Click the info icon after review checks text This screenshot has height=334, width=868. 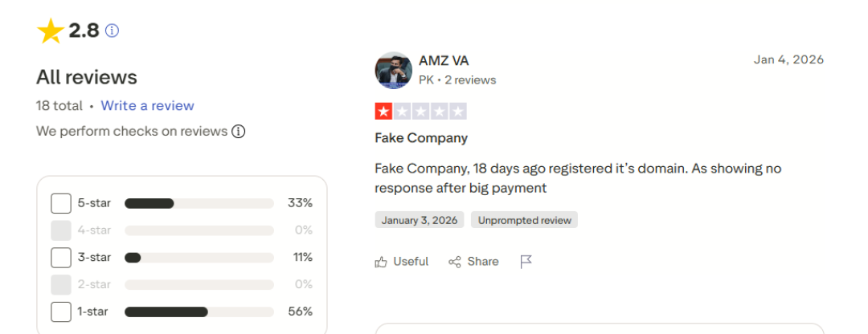(x=238, y=132)
